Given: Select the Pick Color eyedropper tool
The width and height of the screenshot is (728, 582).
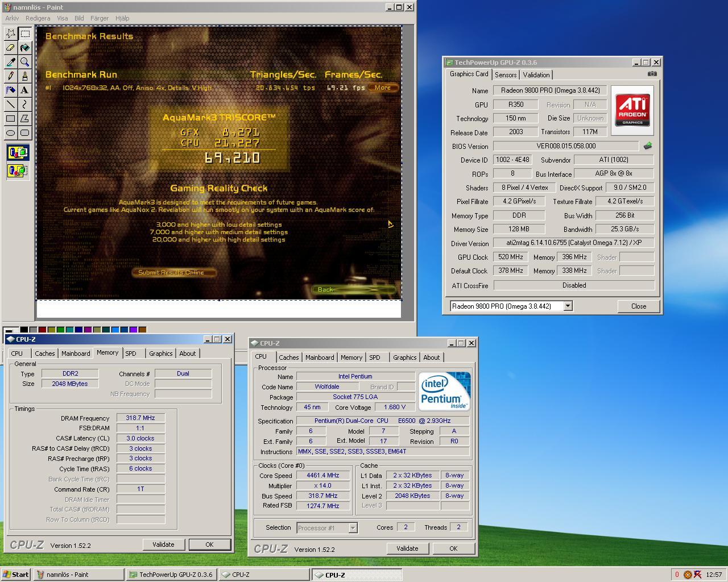Looking at the screenshot, I should point(11,62).
